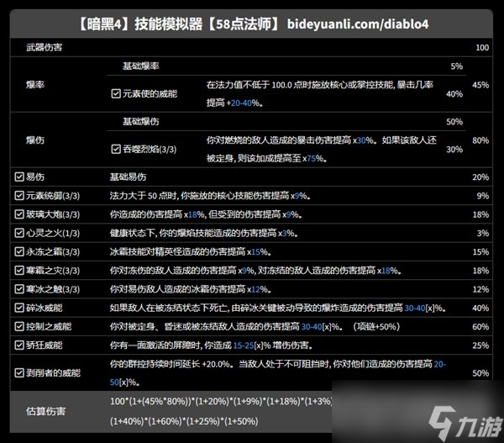Toggle 元素统御(3/3) checkbox
The width and height of the screenshot is (504, 443).
coord(19,195)
